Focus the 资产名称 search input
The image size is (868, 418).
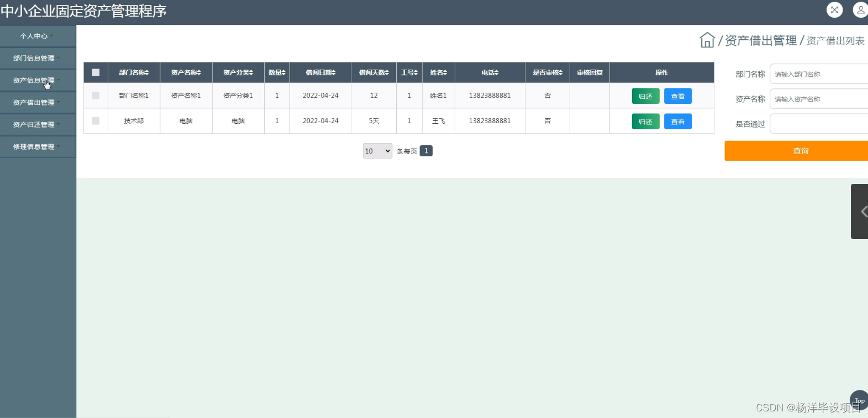click(x=819, y=99)
